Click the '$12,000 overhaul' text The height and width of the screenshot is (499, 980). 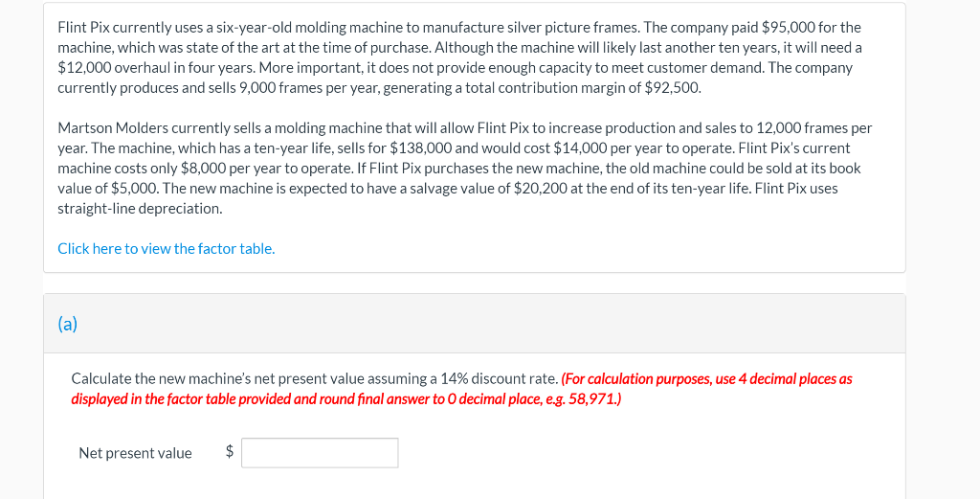tap(107, 68)
